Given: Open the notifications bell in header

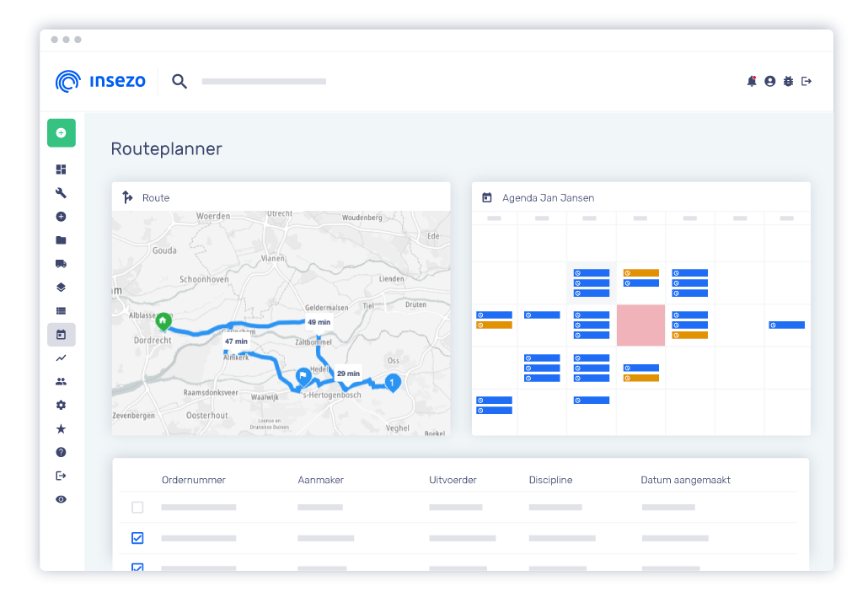Looking at the screenshot, I should [751, 82].
